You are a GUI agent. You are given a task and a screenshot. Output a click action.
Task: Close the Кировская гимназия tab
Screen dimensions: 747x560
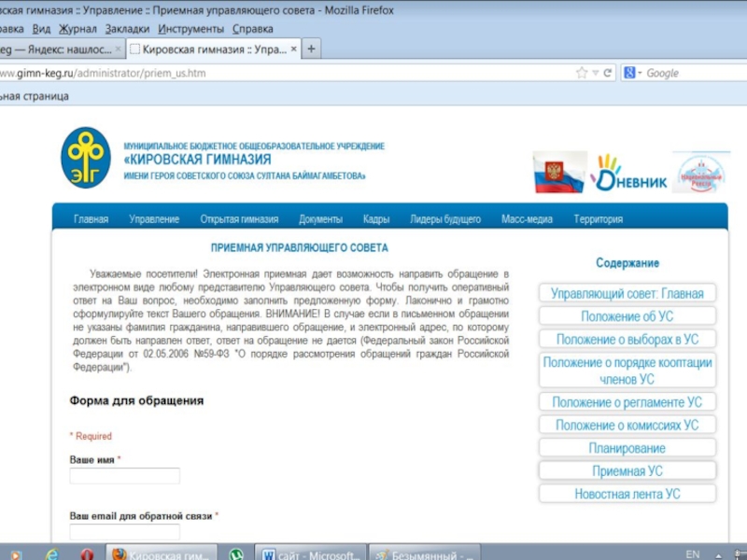pyautogui.click(x=294, y=49)
